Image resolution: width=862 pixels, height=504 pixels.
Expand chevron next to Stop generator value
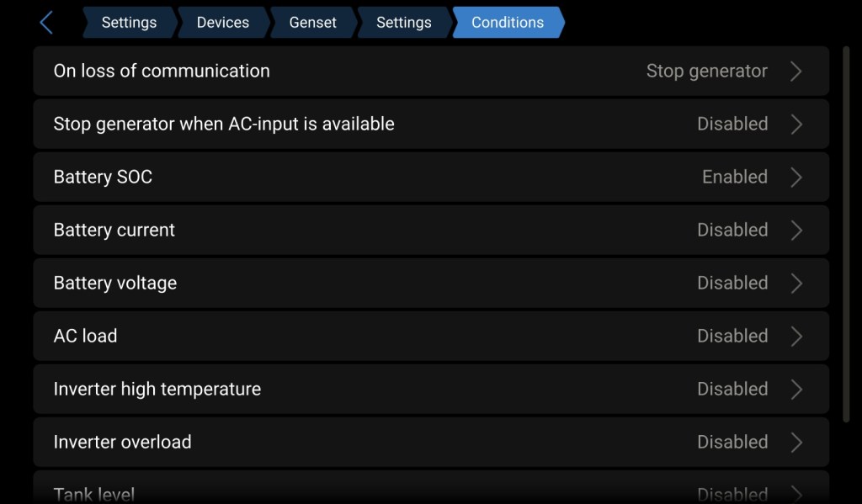click(x=796, y=71)
